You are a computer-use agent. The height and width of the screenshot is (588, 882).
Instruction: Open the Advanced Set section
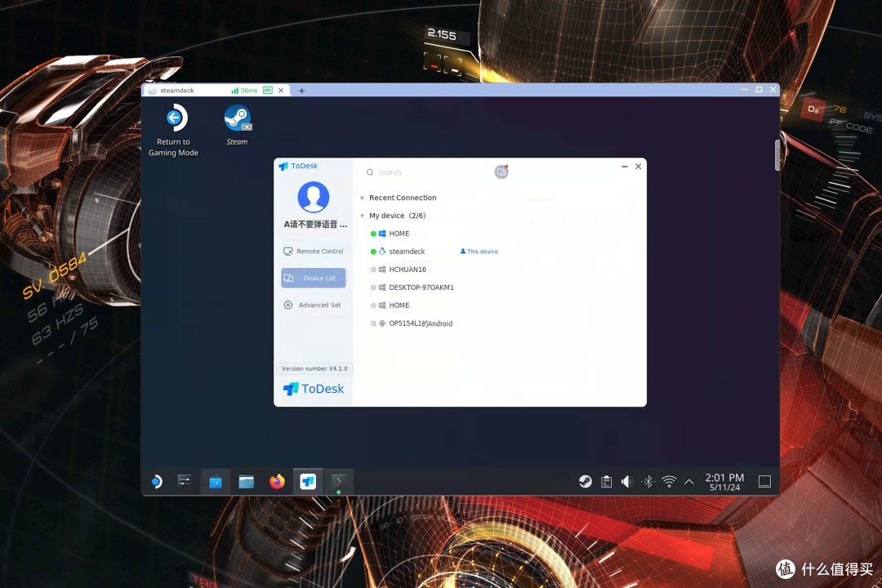(314, 305)
